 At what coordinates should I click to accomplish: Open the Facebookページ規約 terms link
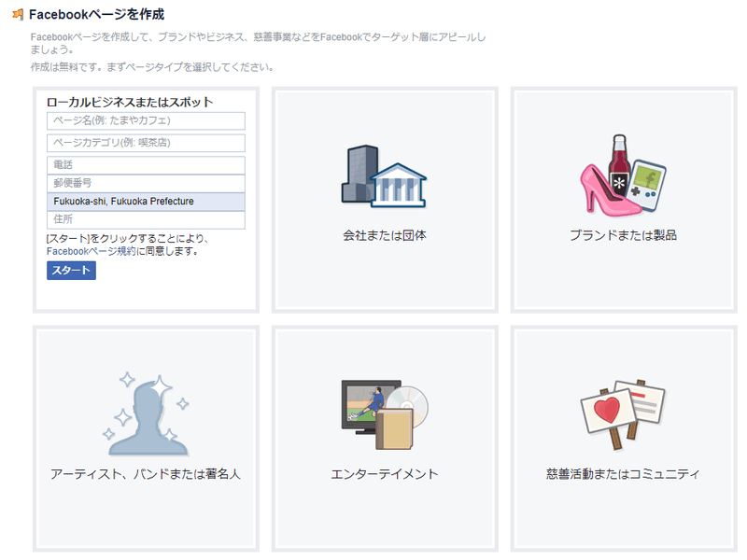[91, 251]
